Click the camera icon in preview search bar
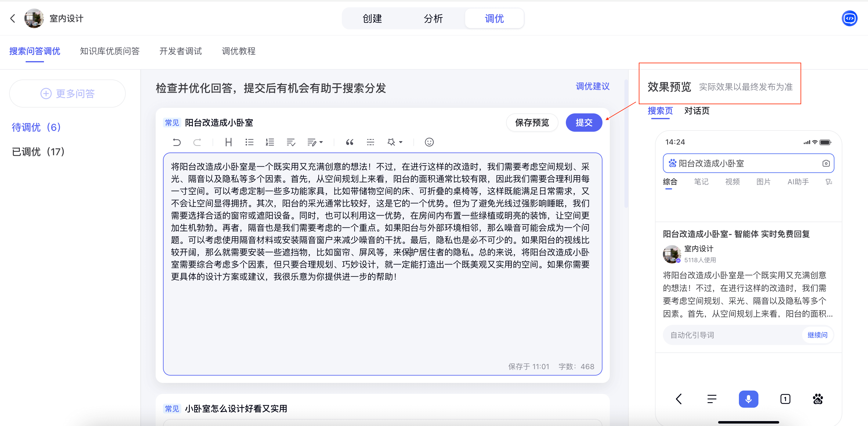Image resolution: width=868 pixels, height=426 pixels. tap(826, 163)
